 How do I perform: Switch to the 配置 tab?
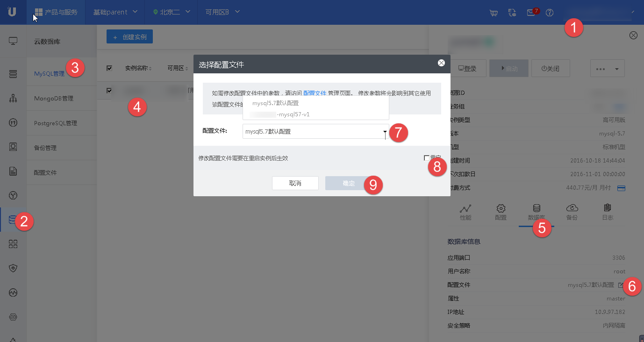501,213
